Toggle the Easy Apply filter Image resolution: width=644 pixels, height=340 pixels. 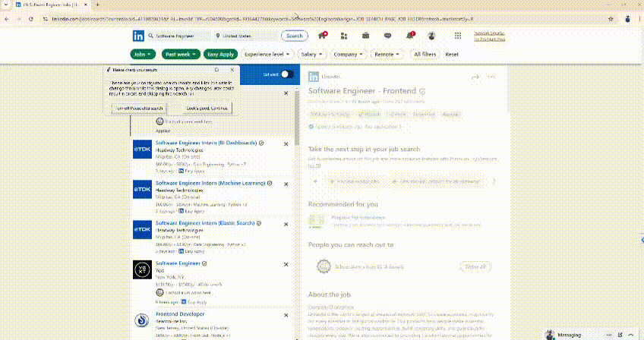[x=221, y=55]
